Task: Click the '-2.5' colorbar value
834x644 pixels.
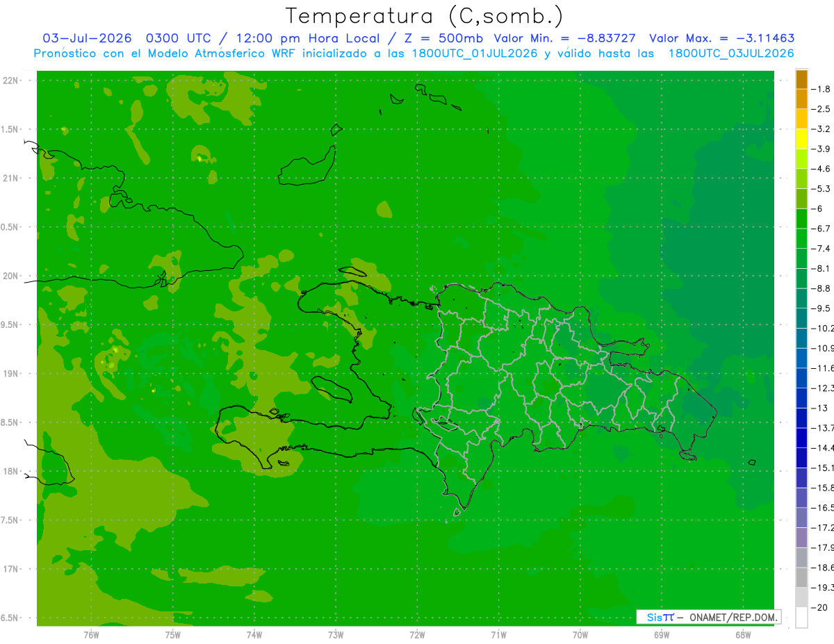Action: click(x=821, y=109)
